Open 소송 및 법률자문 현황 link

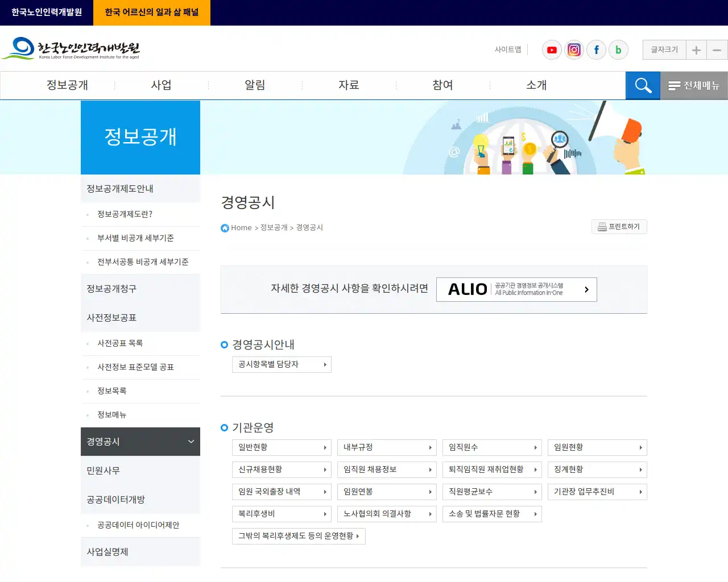click(x=492, y=514)
